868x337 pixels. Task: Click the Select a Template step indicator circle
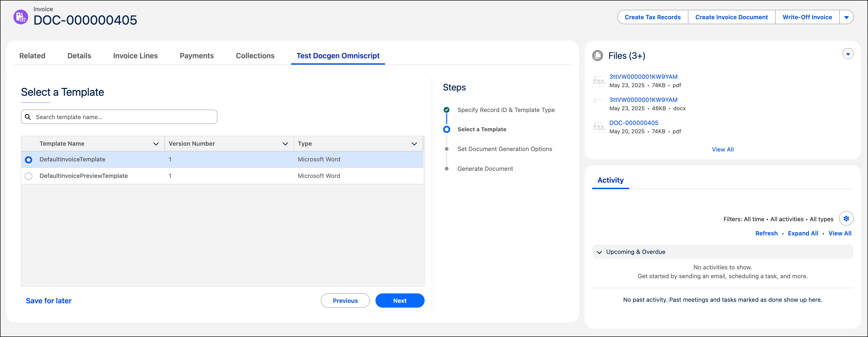pos(446,129)
